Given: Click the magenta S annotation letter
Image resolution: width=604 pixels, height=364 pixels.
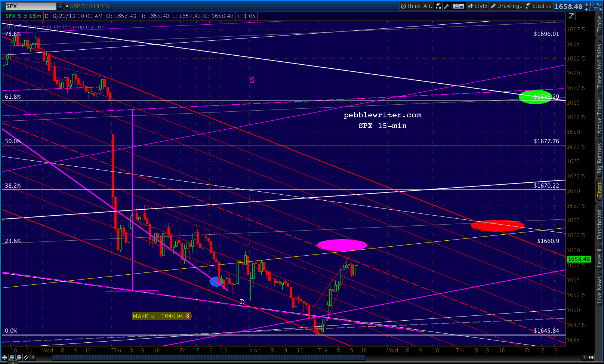Looking at the screenshot, I should coord(252,80).
